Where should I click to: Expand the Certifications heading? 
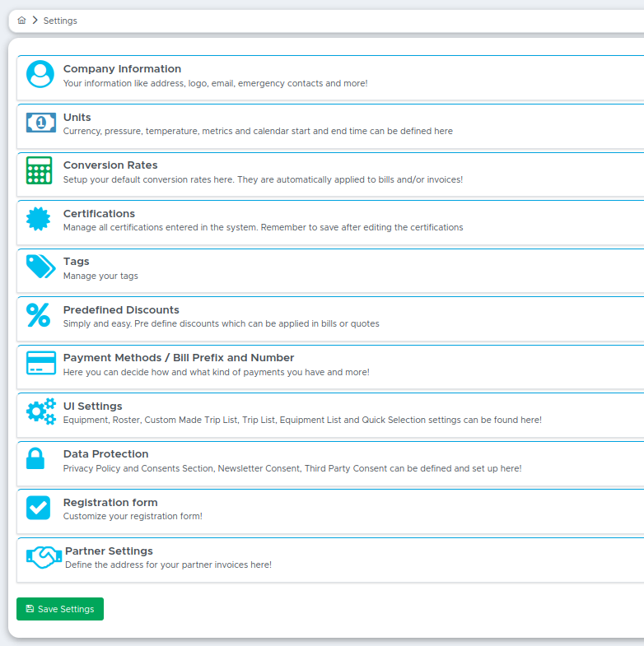(x=99, y=214)
